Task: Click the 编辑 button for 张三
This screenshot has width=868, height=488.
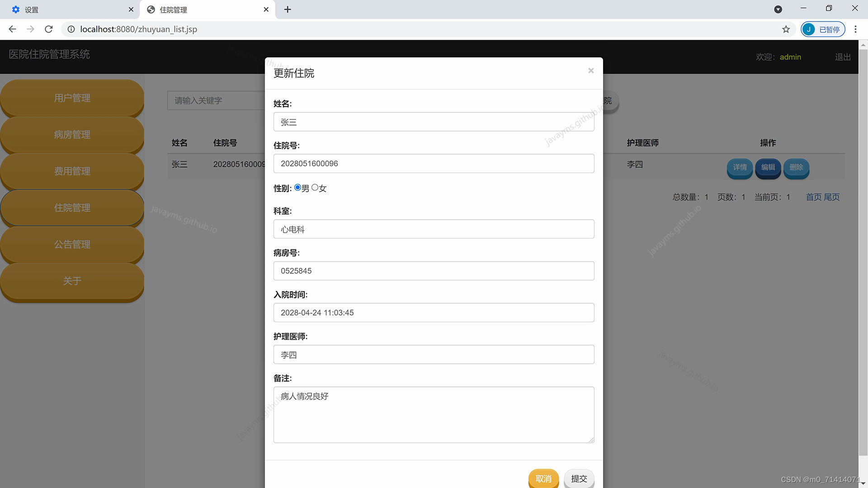Action: tap(768, 168)
